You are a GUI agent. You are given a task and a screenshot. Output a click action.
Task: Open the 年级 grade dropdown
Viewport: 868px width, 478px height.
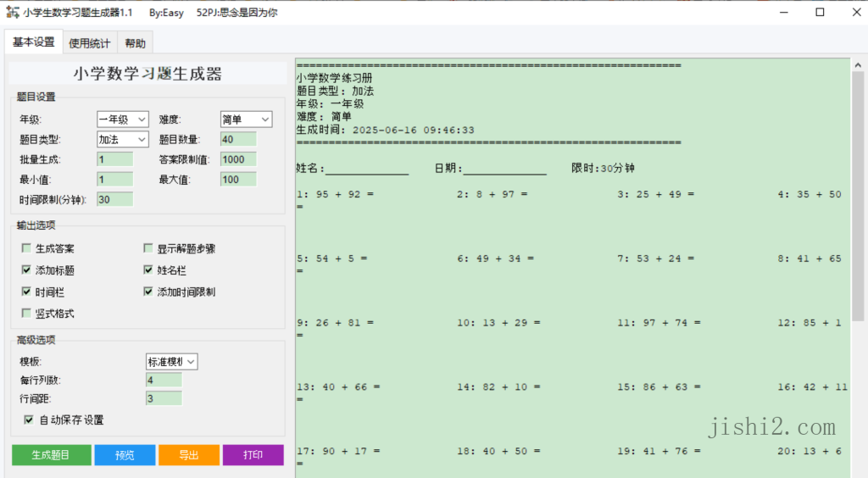122,119
